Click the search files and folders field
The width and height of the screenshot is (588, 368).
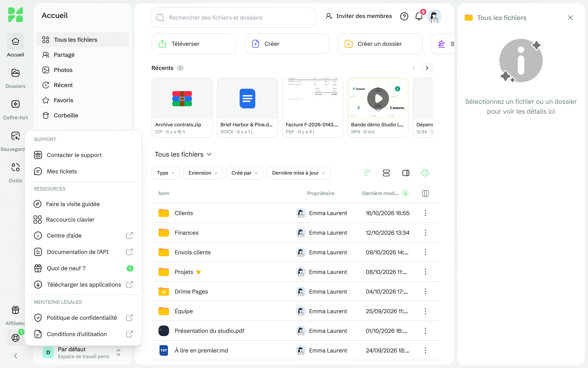click(233, 18)
